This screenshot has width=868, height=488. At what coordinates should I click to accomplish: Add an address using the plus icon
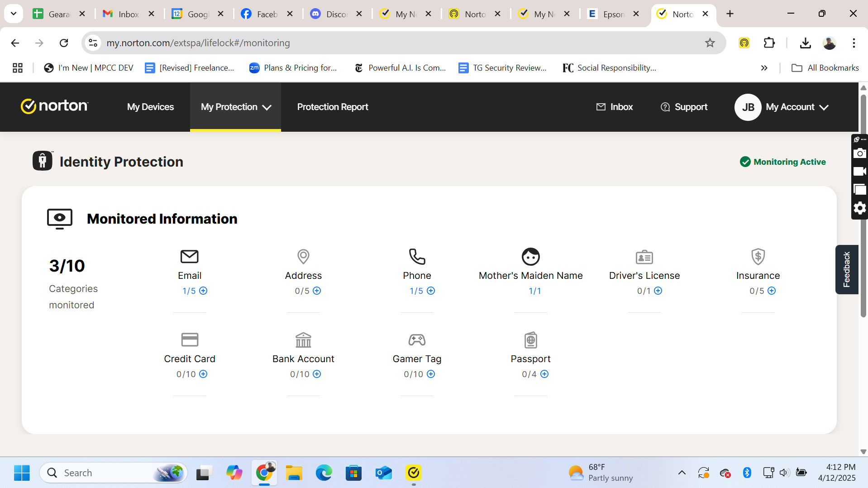(317, 291)
